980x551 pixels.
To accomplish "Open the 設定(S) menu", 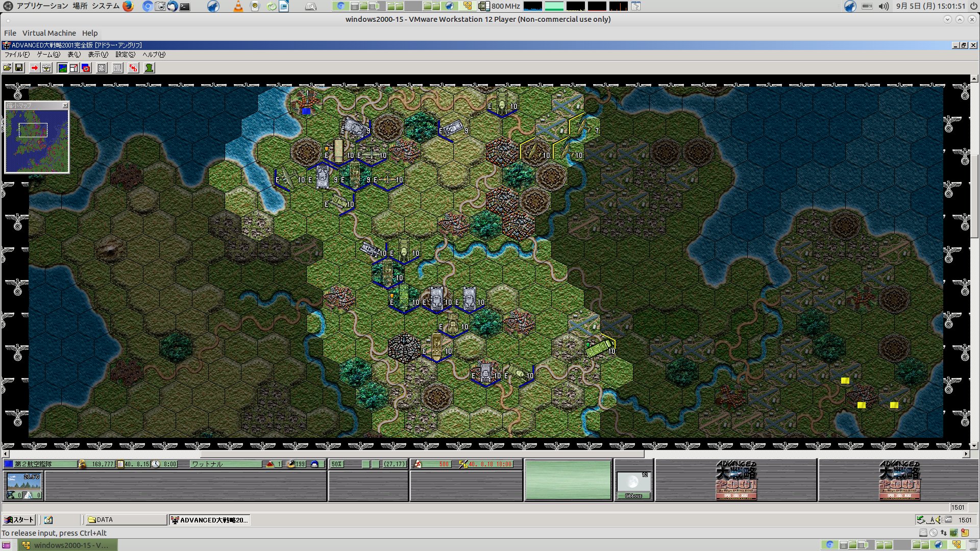I will click(x=126, y=55).
